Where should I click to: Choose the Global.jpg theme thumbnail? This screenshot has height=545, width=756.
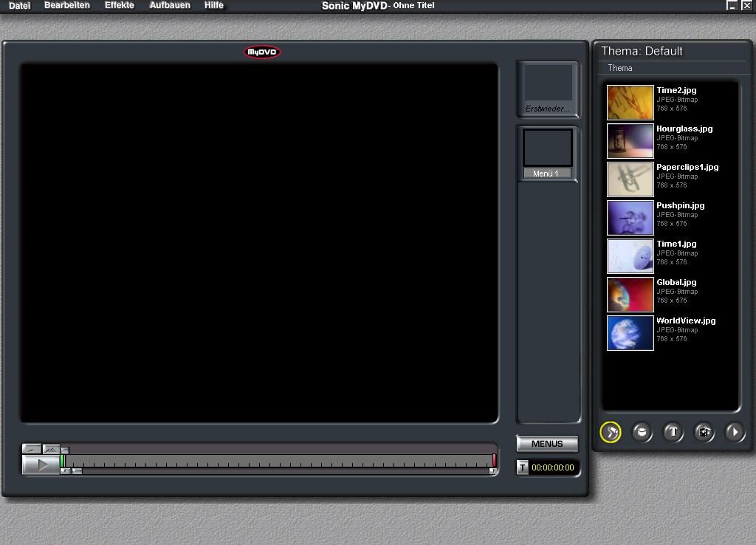click(x=630, y=295)
